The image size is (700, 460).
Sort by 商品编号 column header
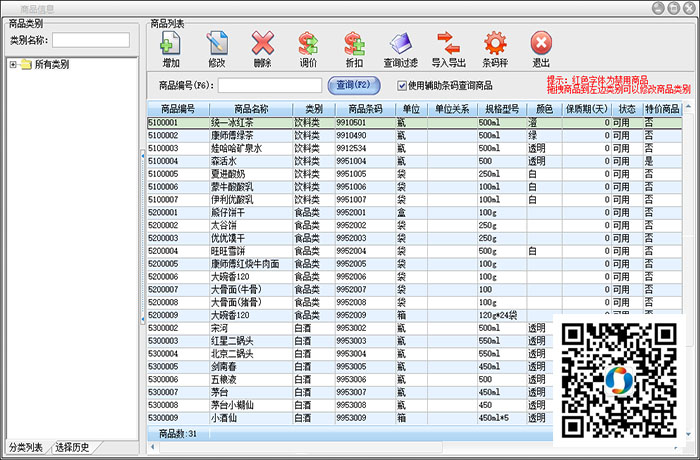(178, 109)
